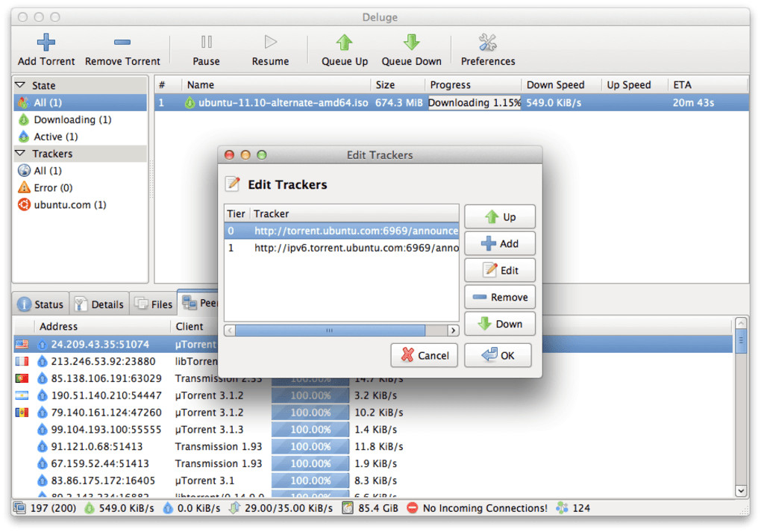This screenshot has height=532, width=761.
Task: Sort torrents by ETA column
Action: pyautogui.click(x=708, y=85)
